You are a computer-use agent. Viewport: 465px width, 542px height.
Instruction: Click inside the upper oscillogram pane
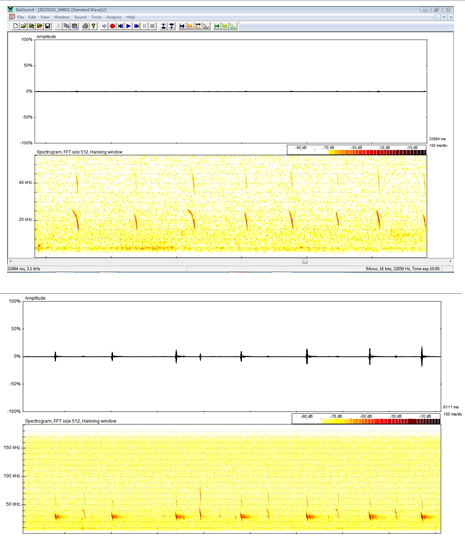[x=231, y=91]
